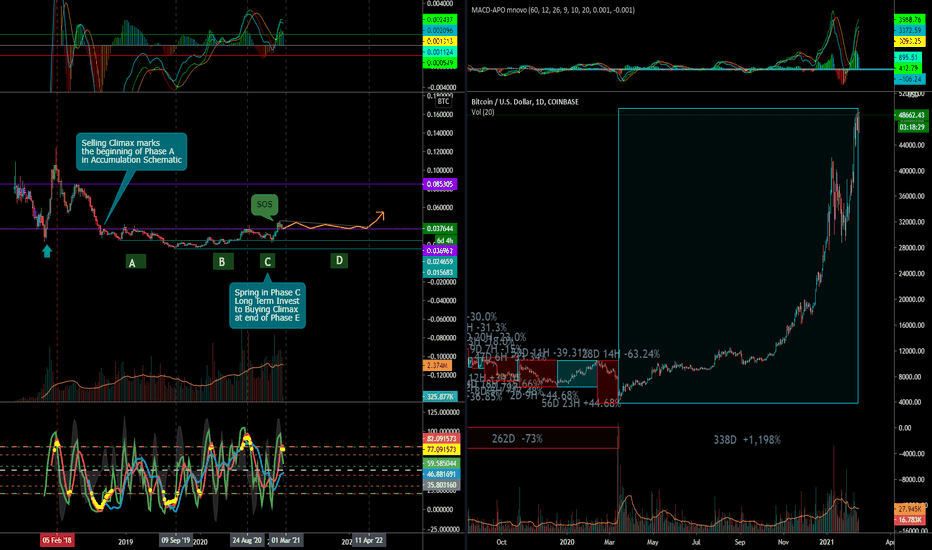Click the orange 27.945K volume label
The width and height of the screenshot is (932, 550).
(x=910, y=509)
